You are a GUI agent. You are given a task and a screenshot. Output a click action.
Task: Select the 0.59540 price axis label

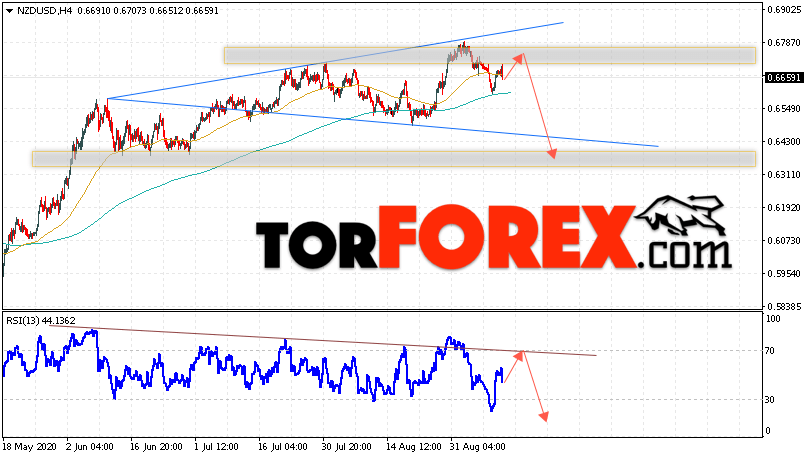click(x=784, y=274)
